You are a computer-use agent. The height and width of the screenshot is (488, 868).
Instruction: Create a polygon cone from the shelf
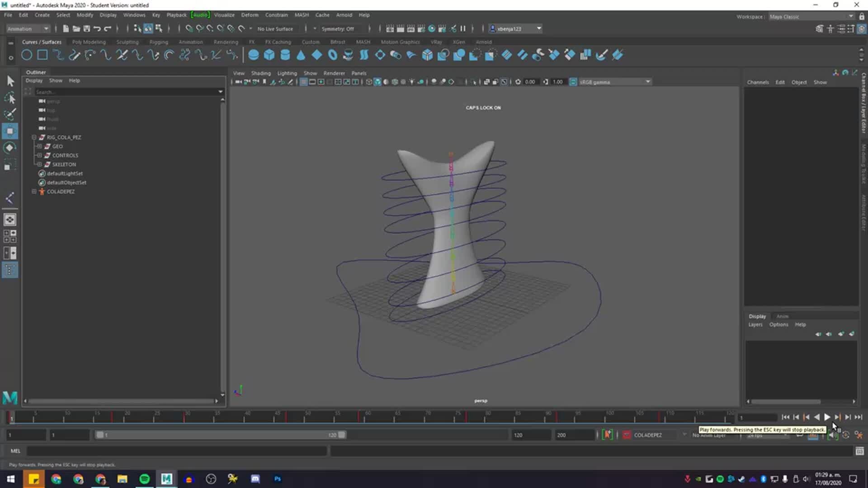point(301,55)
